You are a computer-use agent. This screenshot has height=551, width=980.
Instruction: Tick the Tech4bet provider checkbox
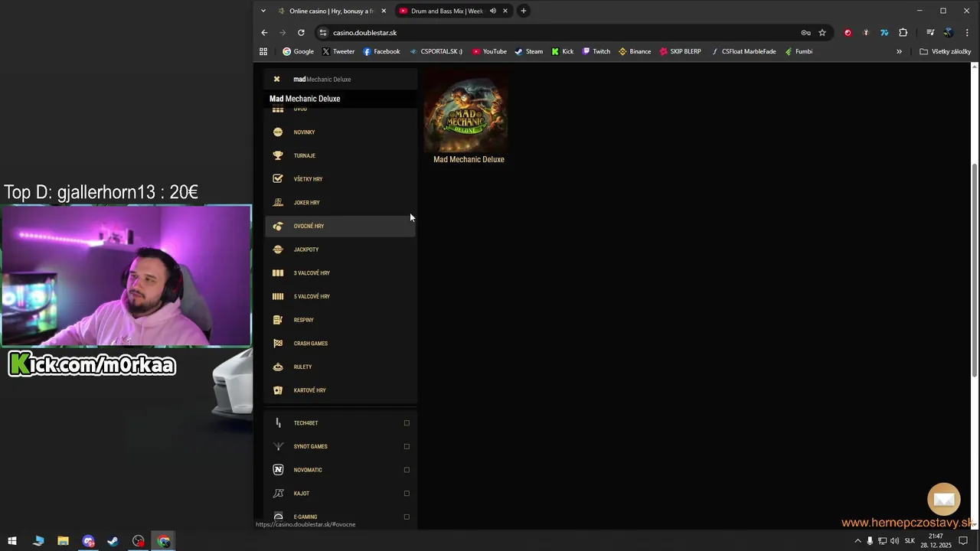click(407, 423)
